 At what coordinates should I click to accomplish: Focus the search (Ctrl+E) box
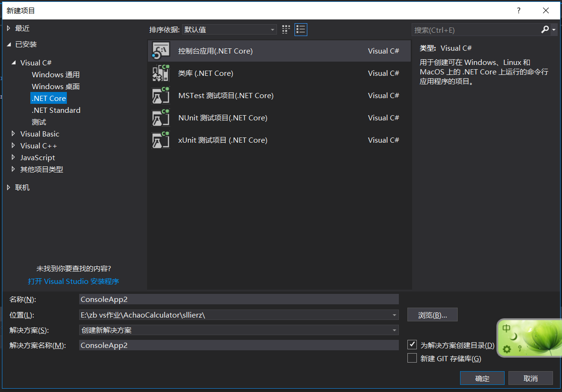[476, 30]
